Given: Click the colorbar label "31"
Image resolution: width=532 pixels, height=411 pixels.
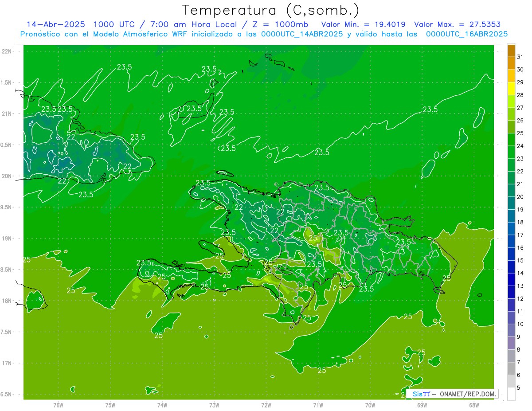Looking at the screenshot, I should coord(520,57).
